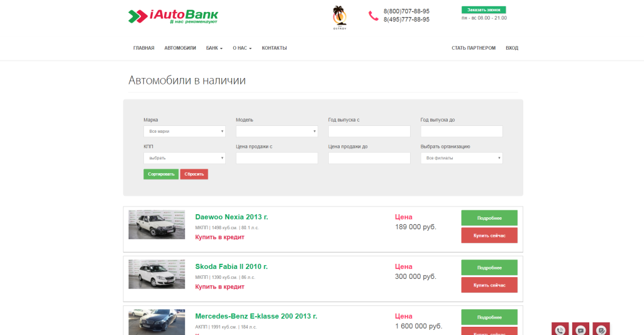Open Выбрать организацию dropdown Все филиалы
Screen dimensions: 644x335
[x=462, y=158]
